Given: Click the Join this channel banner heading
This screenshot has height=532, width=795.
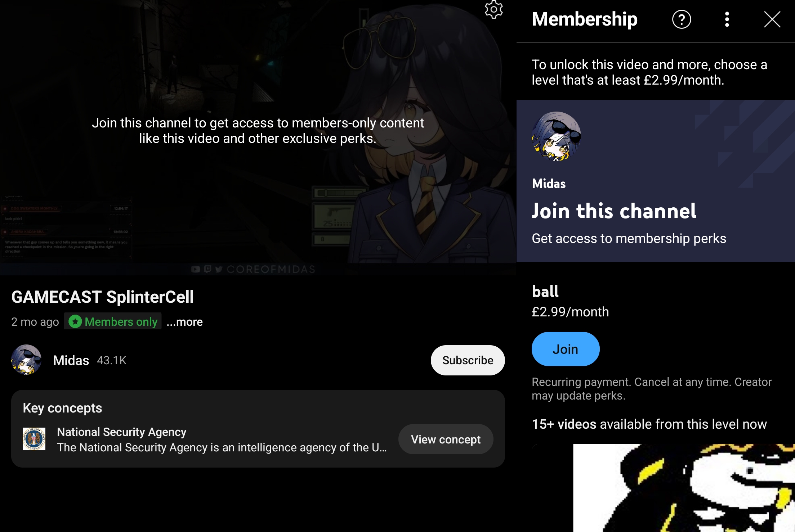Looking at the screenshot, I should pos(614,211).
